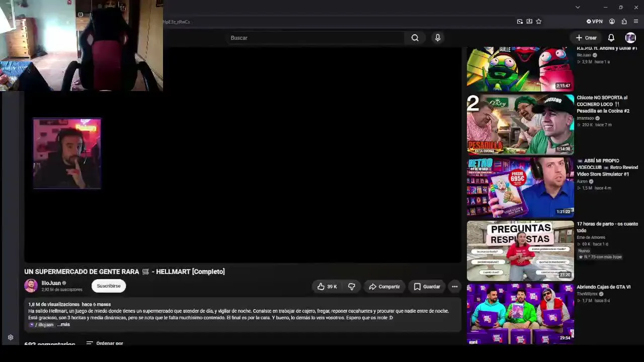Open the browser extensions puzzle icon
The image size is (644, 362).
624,22
